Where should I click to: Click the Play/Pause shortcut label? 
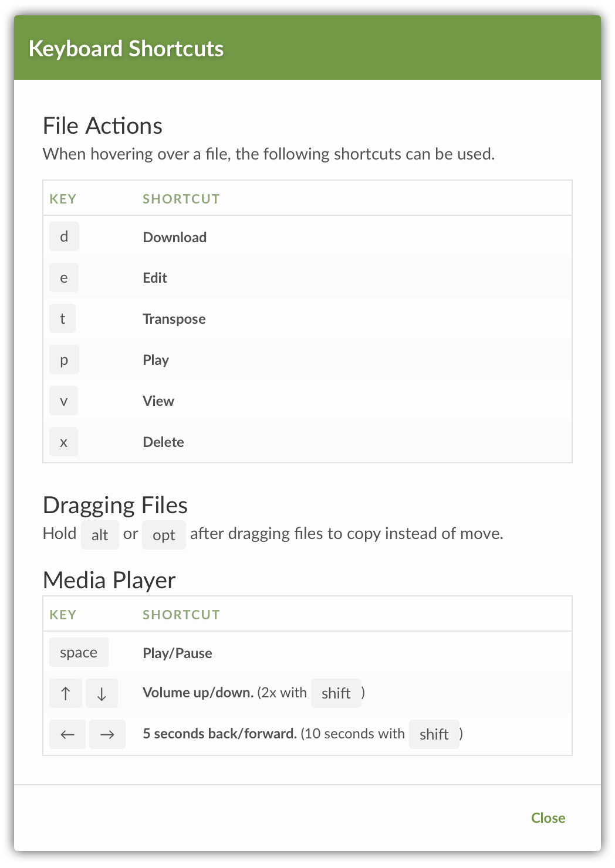tap(177, 653)
